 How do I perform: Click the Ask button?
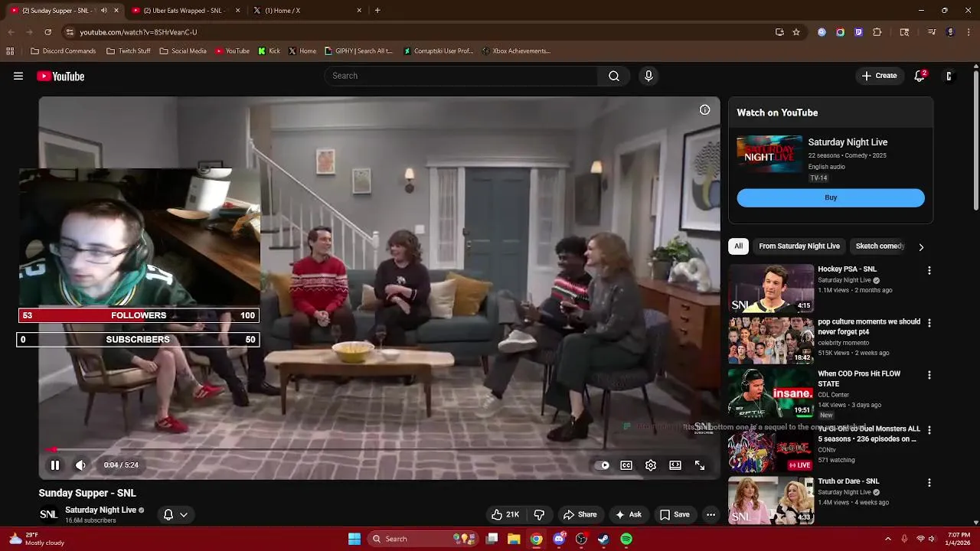(x=628, y=514)
